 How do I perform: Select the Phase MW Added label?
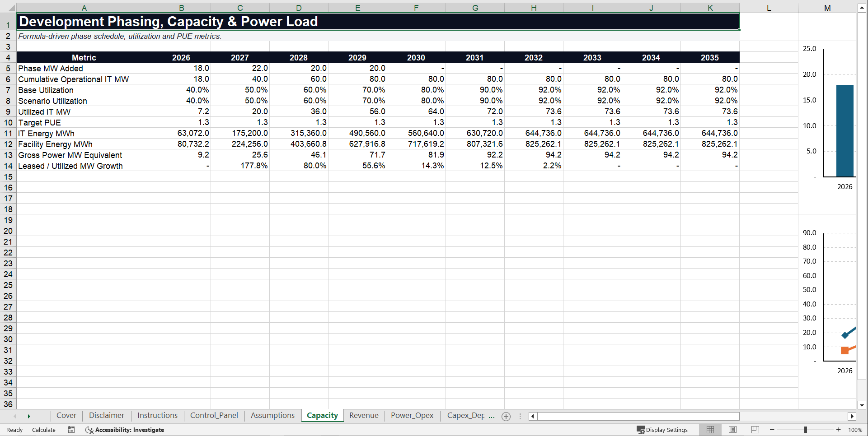point(84,68)
